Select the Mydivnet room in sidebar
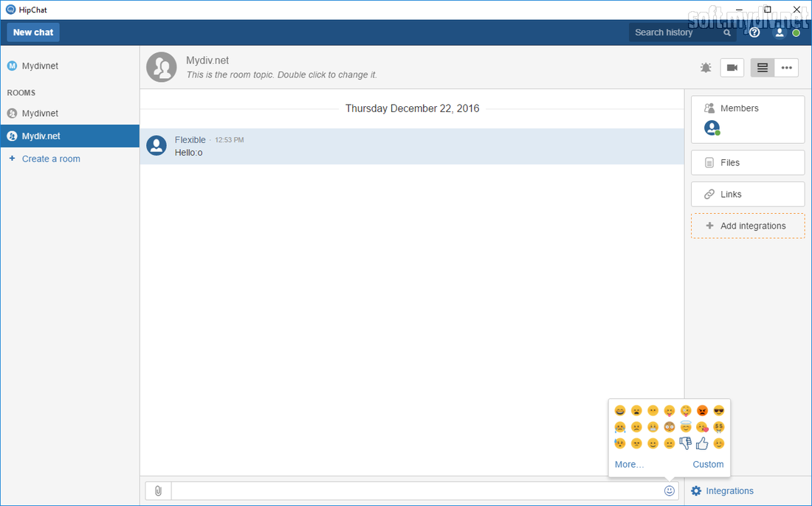812x506 pixels. [x=70, y=114]
